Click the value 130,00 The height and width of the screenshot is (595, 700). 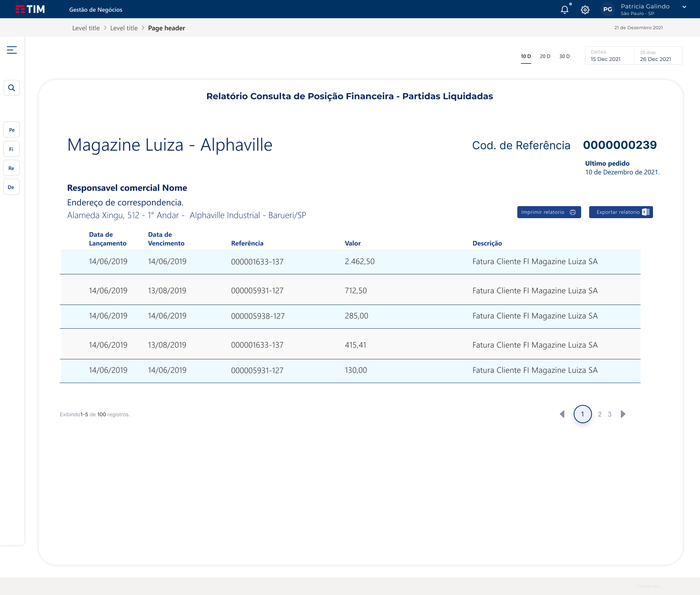(x=356, y=370)
